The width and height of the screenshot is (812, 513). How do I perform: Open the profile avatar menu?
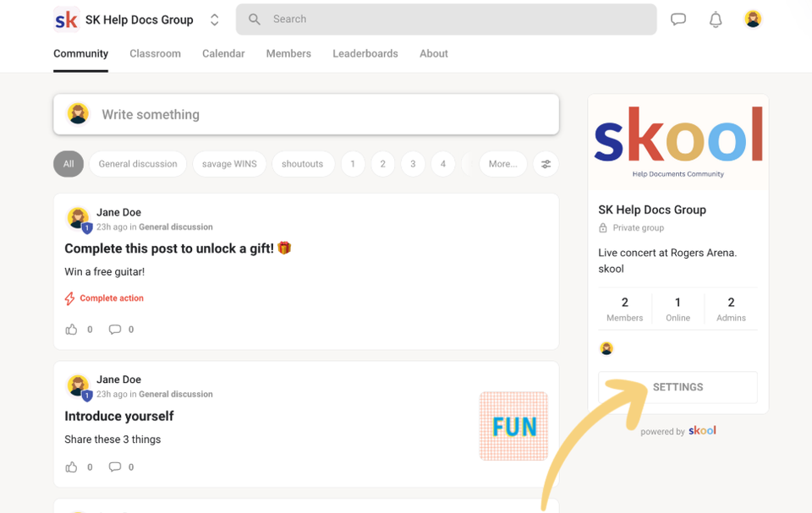pyautogui.click(x=753, y=19)
